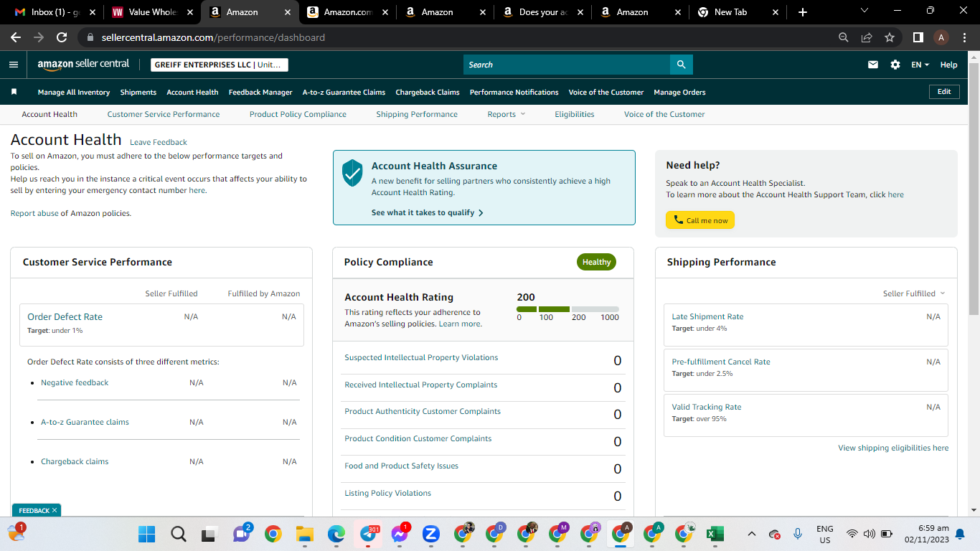Open the Eligibilities tab
Viewport: 980px width, 551px height.
pyautogui.click(x=575, y=114)
